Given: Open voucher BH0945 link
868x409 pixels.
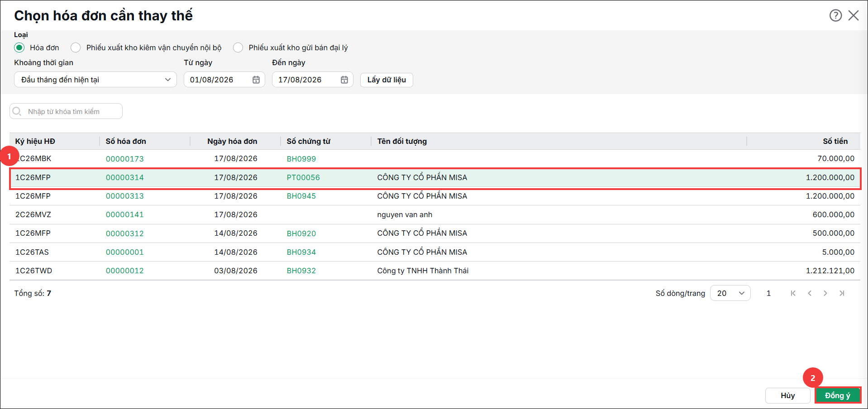Looking at the screenshot, I should 301,196.
